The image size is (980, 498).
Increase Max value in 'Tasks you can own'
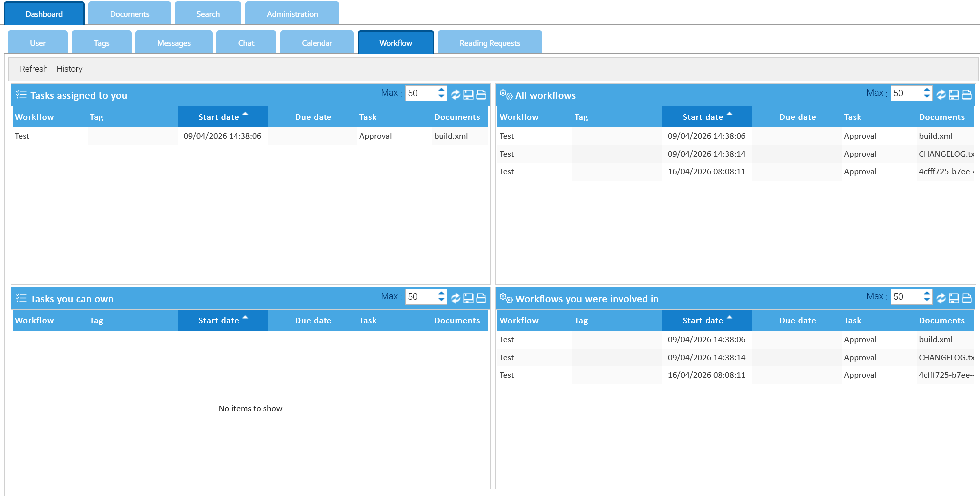(x=441, y=294)
